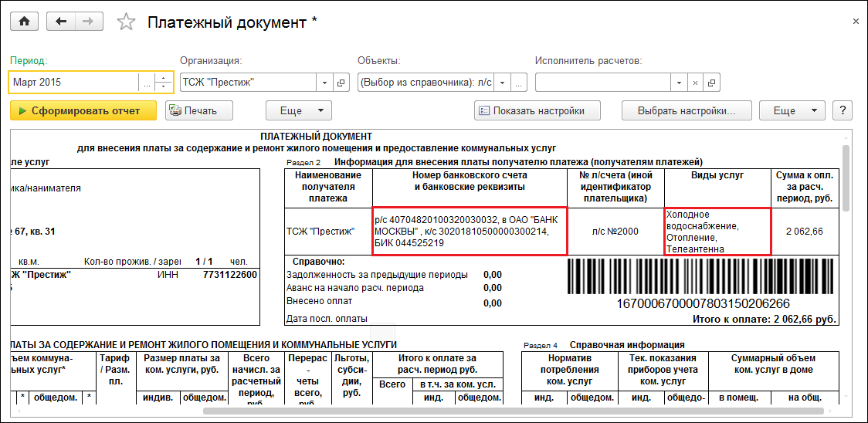Open the Организация field's linked record icon

[341, 82]
